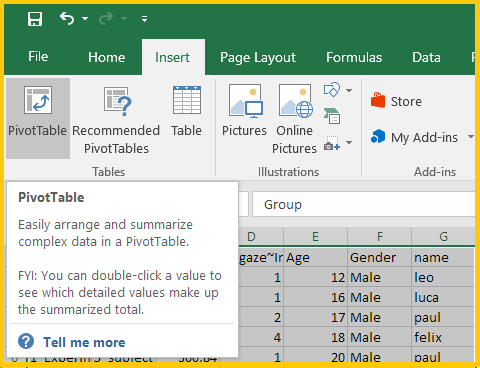Click the Undo arrow icon
Screen dimensions: 480x368
(67, 18)
